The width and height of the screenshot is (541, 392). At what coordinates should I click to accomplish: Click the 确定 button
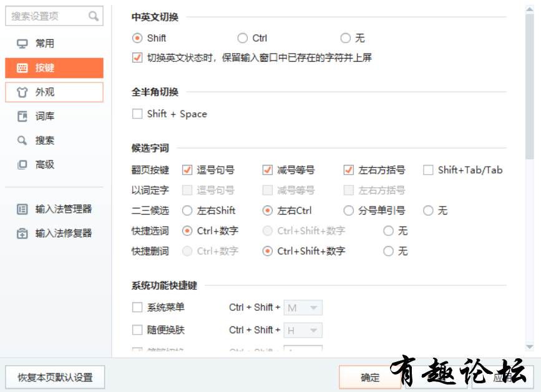370,377
